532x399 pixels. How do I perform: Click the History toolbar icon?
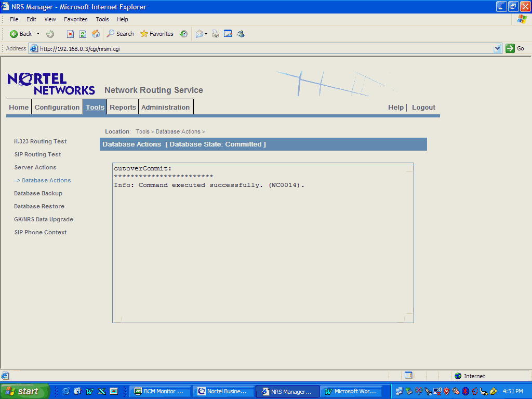183,34
